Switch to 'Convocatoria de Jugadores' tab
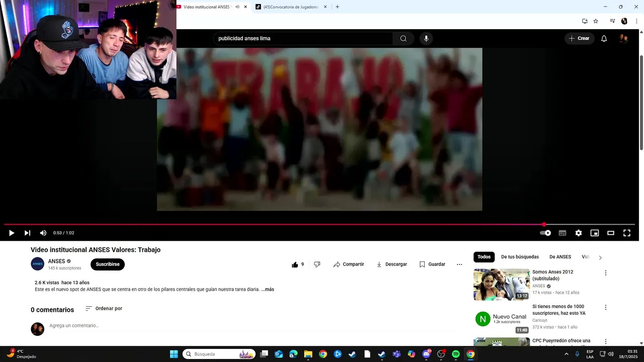Image resolution: width=644 pixels, height=362 pixels. 291,7
